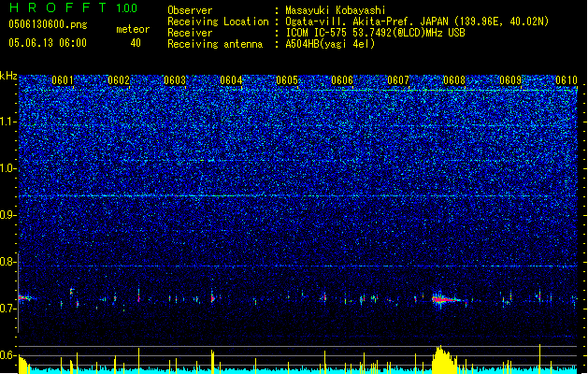Click the HROFFT 1.0.0 title text
588x374 pixels.
point(73,7)
